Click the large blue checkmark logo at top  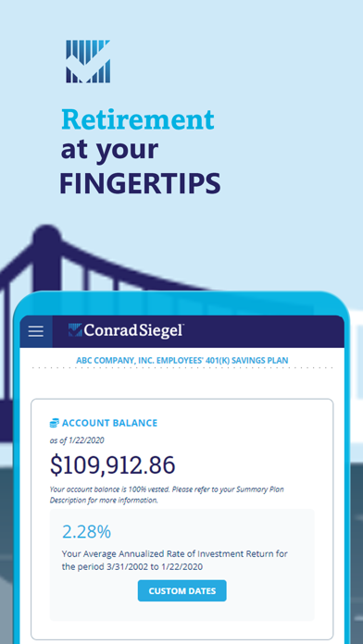(88, 61)
